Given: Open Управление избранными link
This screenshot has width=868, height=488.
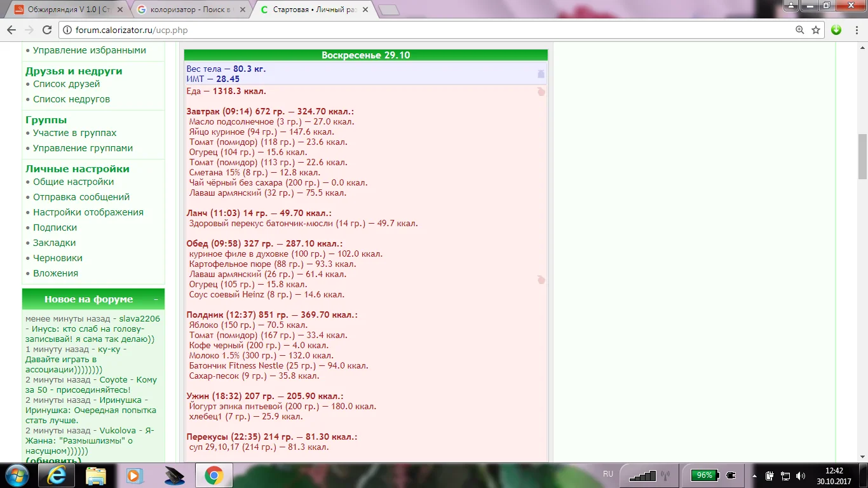Looking at the screenshot, I should coord(90,50).
